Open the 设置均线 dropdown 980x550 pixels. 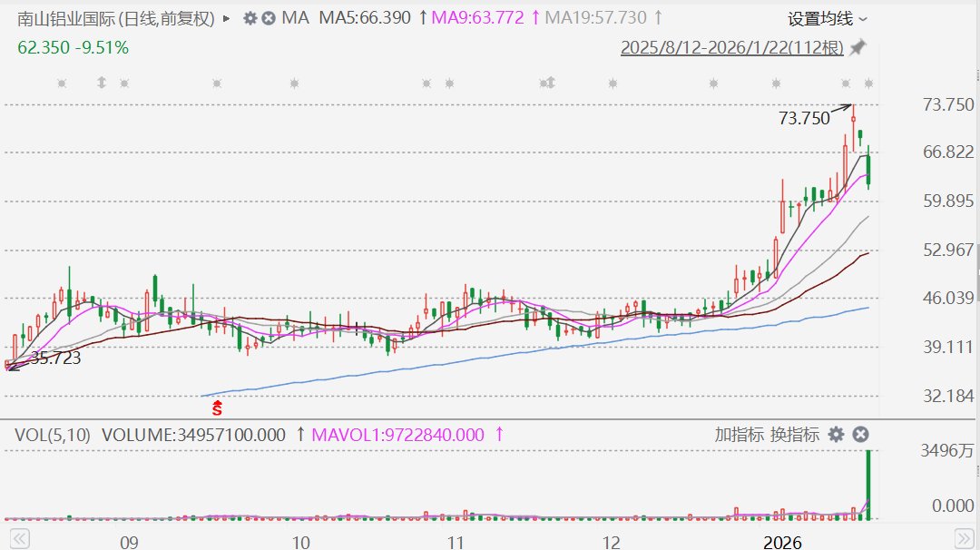pos(828,19)
